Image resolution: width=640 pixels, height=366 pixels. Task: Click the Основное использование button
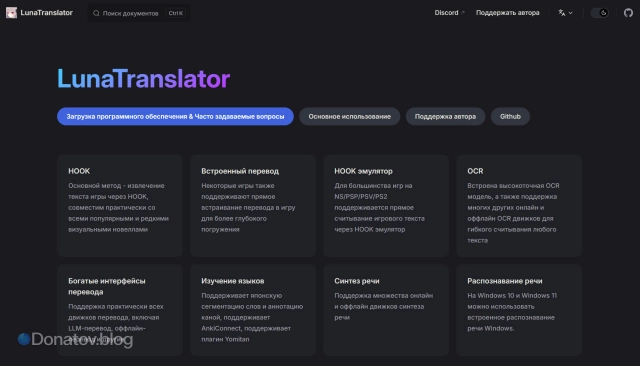point(349,116)
